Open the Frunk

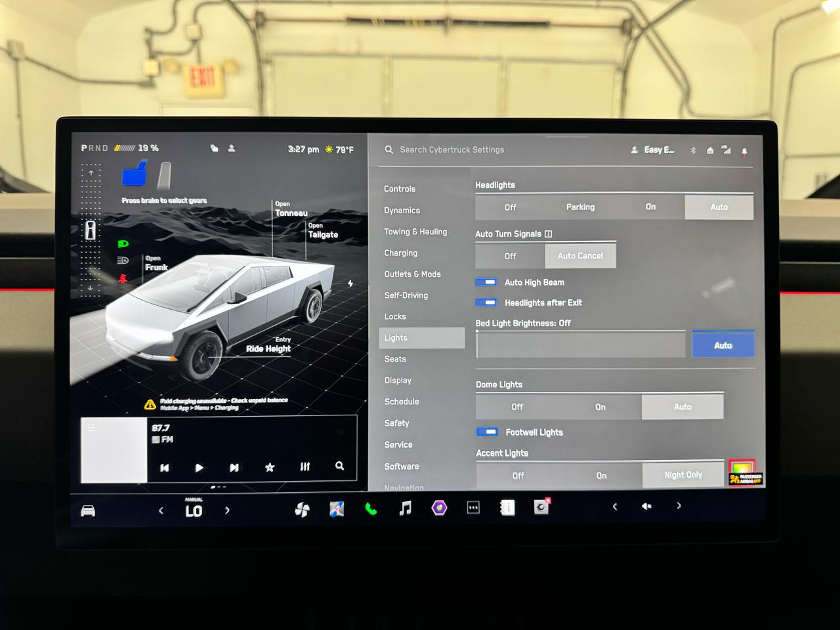[157, 264]
